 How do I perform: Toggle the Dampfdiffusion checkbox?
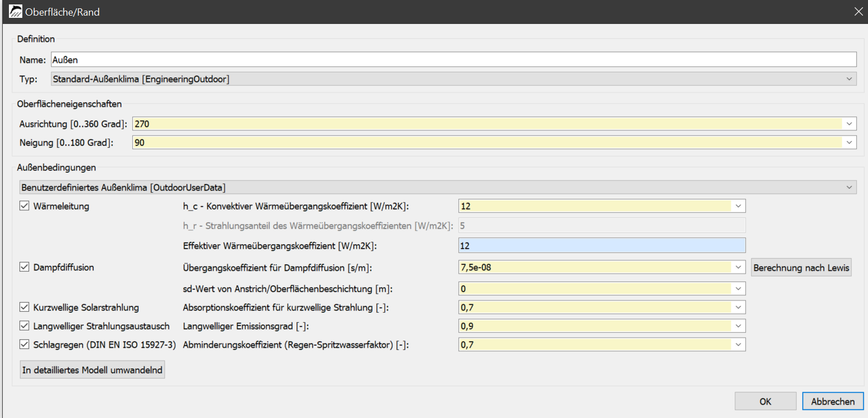(x=24, y=267)
